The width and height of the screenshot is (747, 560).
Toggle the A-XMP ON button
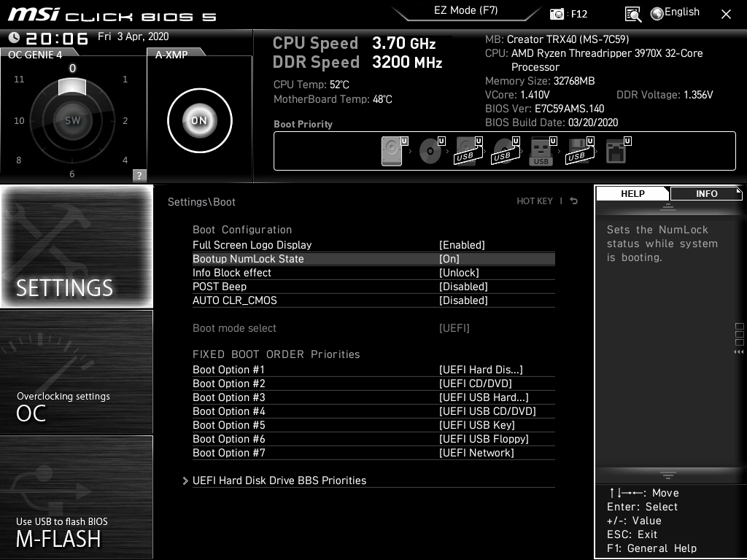[200, 120]
